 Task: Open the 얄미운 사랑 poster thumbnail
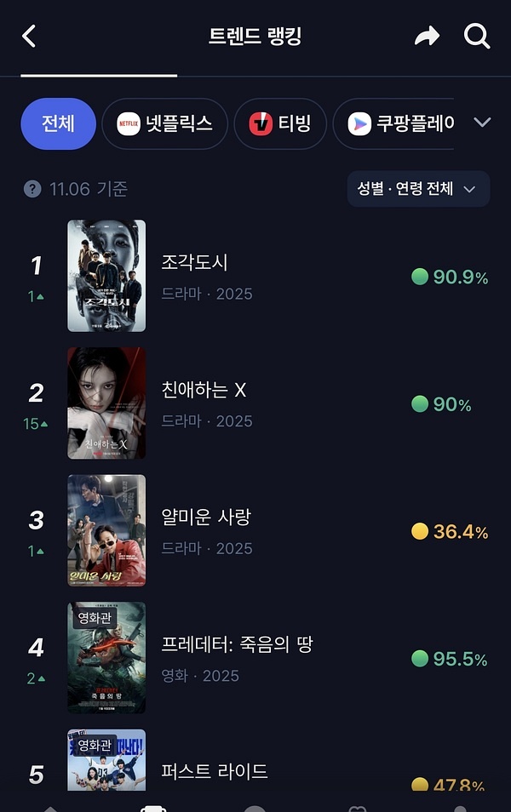pos(106,530)
